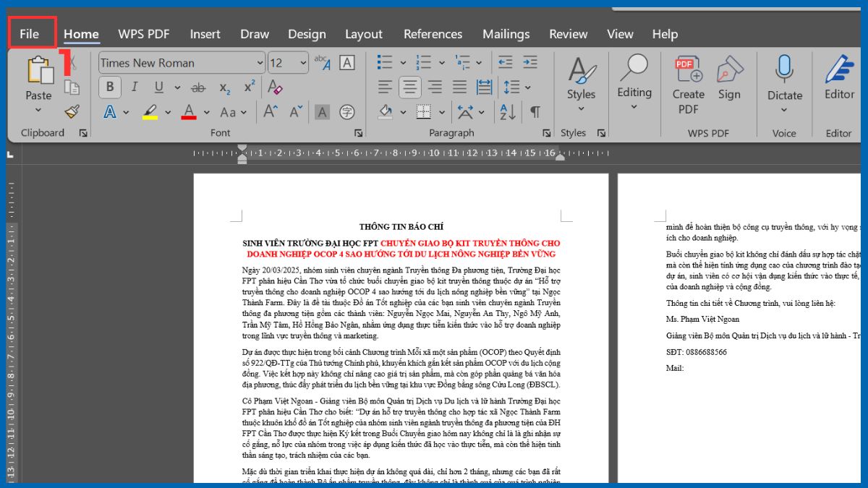Open the Create PDF tool
868x488 pixels.
[x=687, y=83]
